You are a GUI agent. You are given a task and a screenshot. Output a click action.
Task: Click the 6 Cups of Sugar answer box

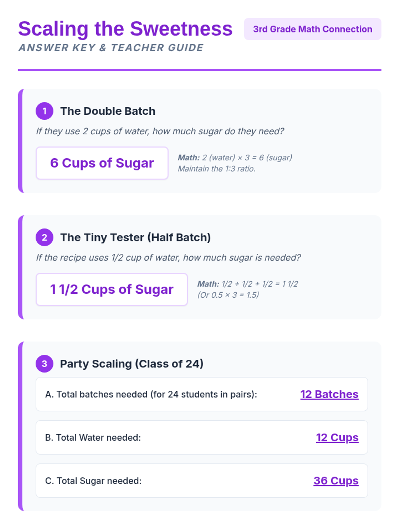point(102,163)
